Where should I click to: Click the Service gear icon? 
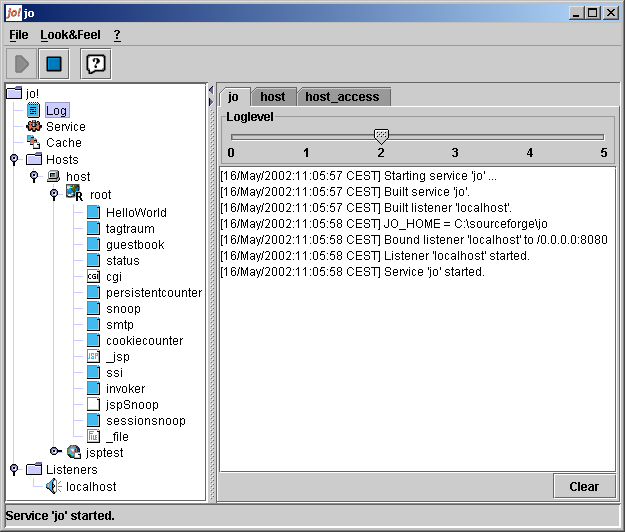click(x=34, y=127)
